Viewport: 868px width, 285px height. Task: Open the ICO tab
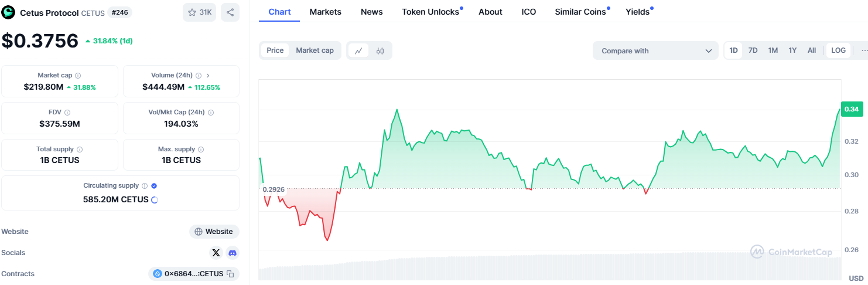point(529,12)
